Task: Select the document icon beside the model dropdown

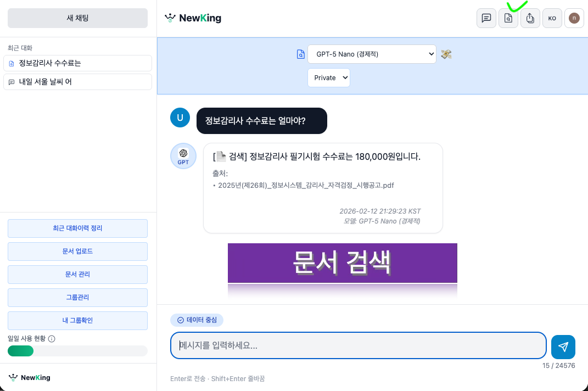Action: (301, 54)
